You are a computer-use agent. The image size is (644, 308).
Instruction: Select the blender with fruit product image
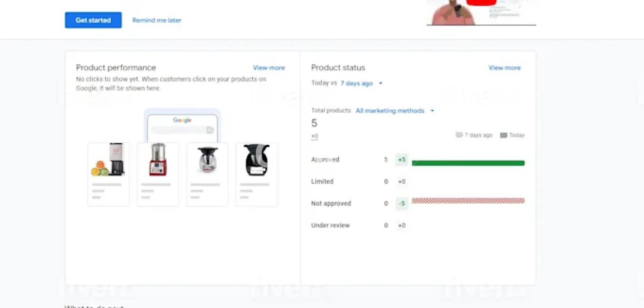[x=108, y=160]
